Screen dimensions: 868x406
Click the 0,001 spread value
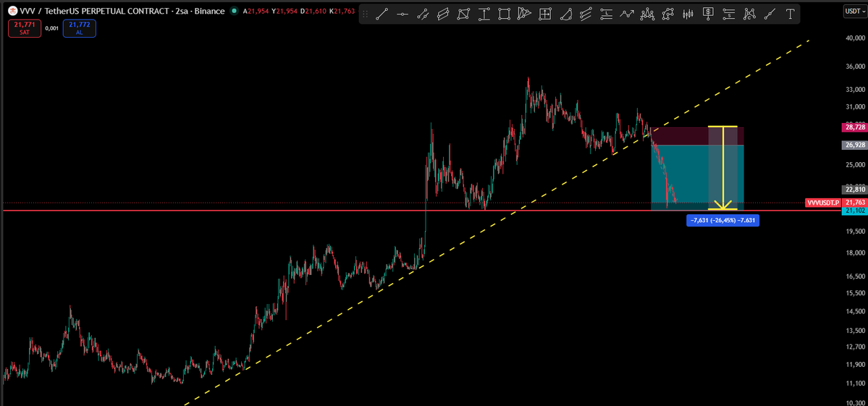pyautogui.click(x=51, y=28)
